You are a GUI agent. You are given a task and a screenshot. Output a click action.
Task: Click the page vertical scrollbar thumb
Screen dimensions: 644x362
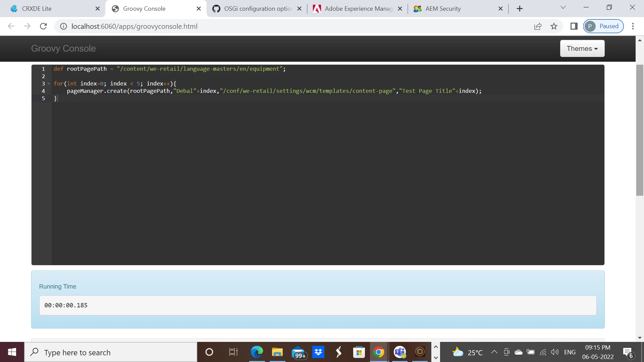pos(640,130)
